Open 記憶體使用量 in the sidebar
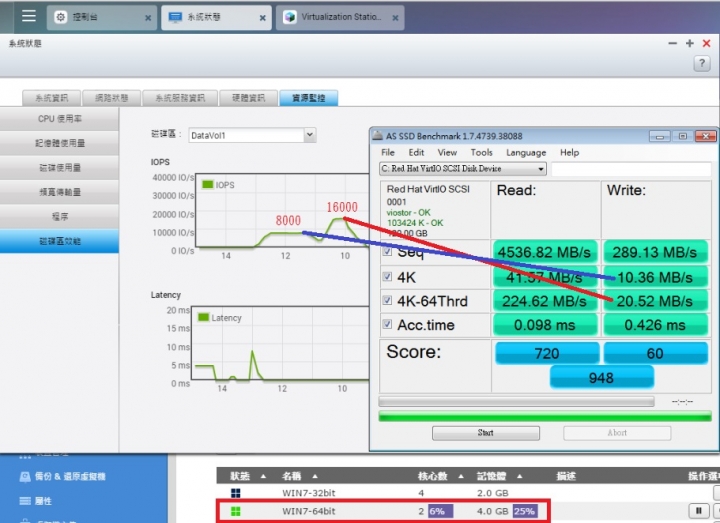The height and width of the screenshot is (523, 720). [59, 143]
